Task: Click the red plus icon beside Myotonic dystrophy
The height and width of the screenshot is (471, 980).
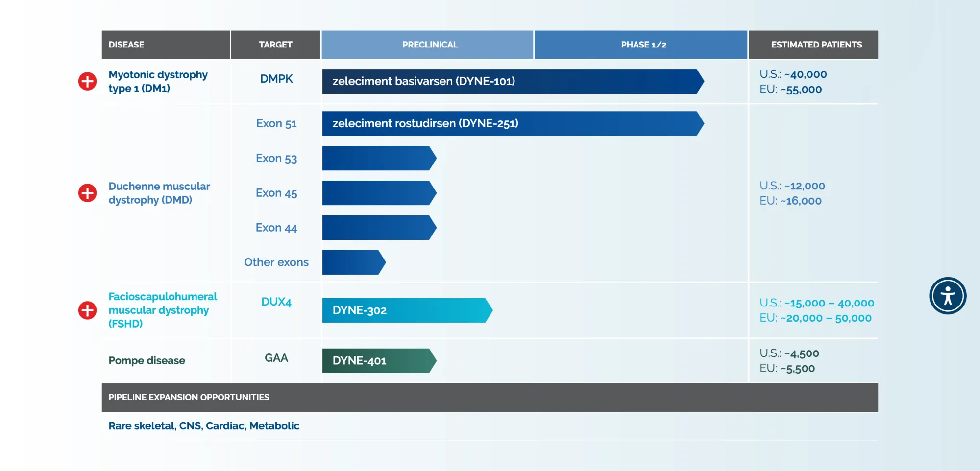Action: click(x=86, y=82)
